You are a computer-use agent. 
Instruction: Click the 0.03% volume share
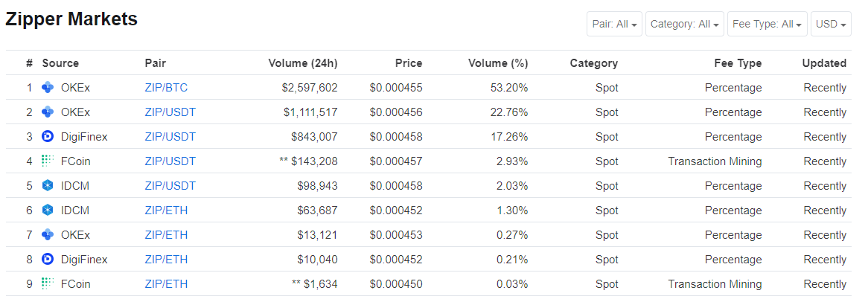(x=513, y=283)
